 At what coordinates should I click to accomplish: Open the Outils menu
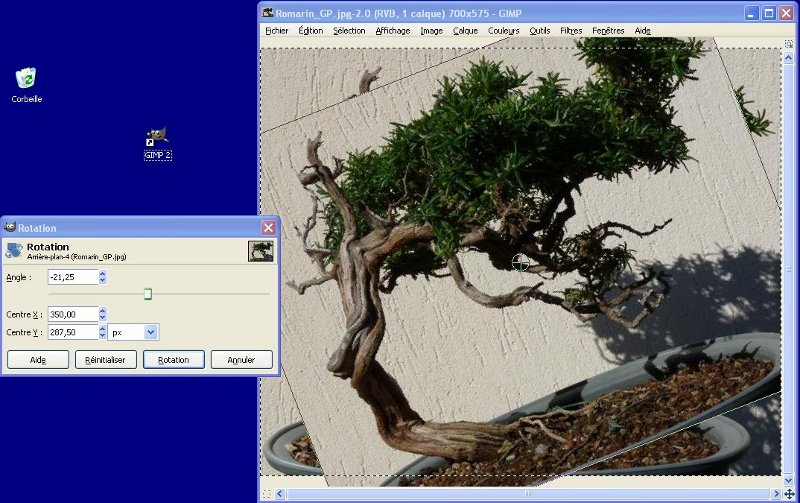click(540, 31)
